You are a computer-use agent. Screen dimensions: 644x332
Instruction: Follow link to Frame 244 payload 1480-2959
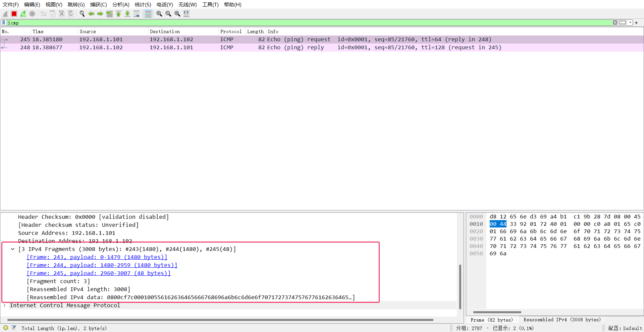102,265
